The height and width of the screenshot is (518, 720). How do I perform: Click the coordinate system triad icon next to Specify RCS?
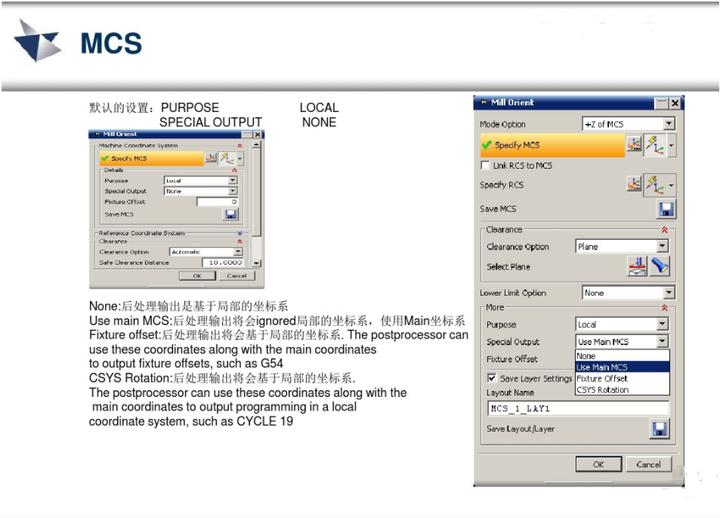click(x=656, y=184)
